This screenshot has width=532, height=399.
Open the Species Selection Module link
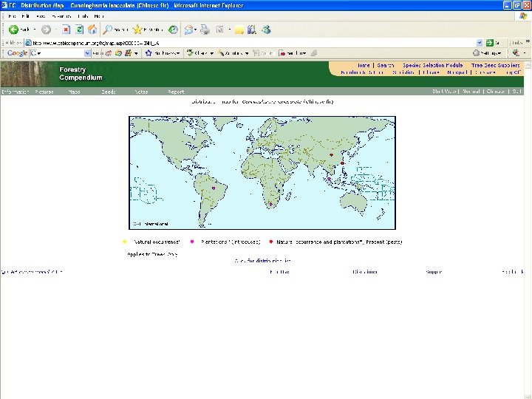coord(432,65)
